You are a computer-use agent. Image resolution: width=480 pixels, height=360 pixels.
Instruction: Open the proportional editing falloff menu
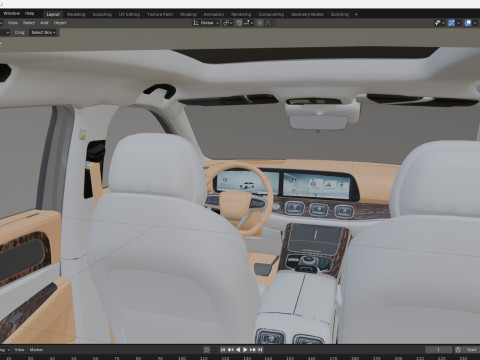[268, 23]
